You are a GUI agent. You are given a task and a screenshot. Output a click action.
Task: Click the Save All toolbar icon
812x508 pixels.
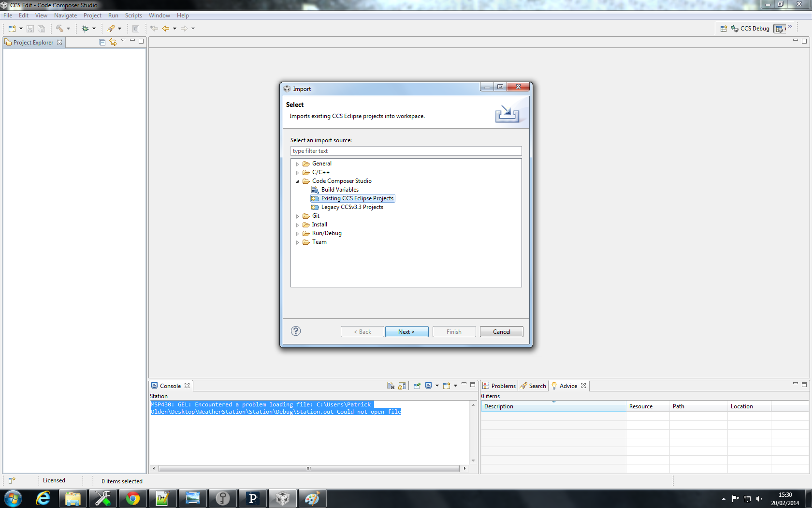tap(41, 29)
